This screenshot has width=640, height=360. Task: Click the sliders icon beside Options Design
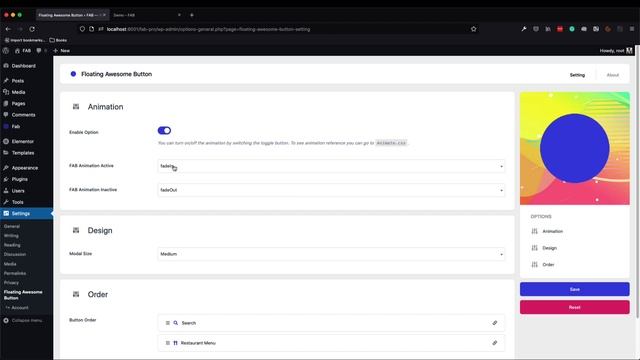coord(534,248)
